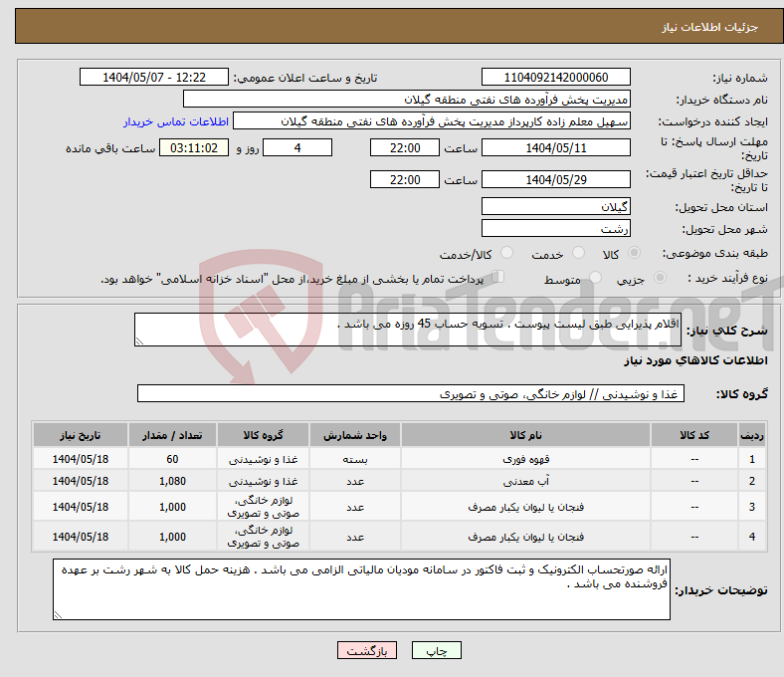Select the متوسط purchase process radio
This screenshot has width=784, height=677.
pyautogui.click(x=591, y=280)
